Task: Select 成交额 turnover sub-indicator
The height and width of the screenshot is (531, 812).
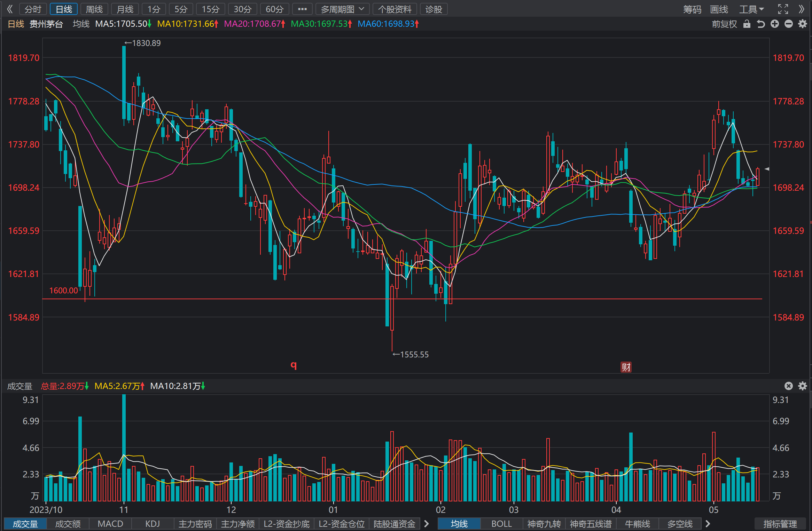Action: (x=68, y=524)
